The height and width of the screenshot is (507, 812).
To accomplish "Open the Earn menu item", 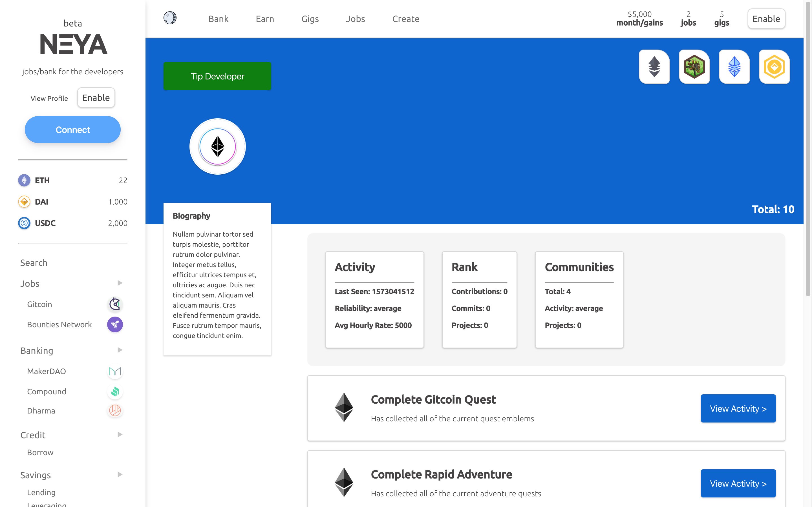I will click(265, 19).
